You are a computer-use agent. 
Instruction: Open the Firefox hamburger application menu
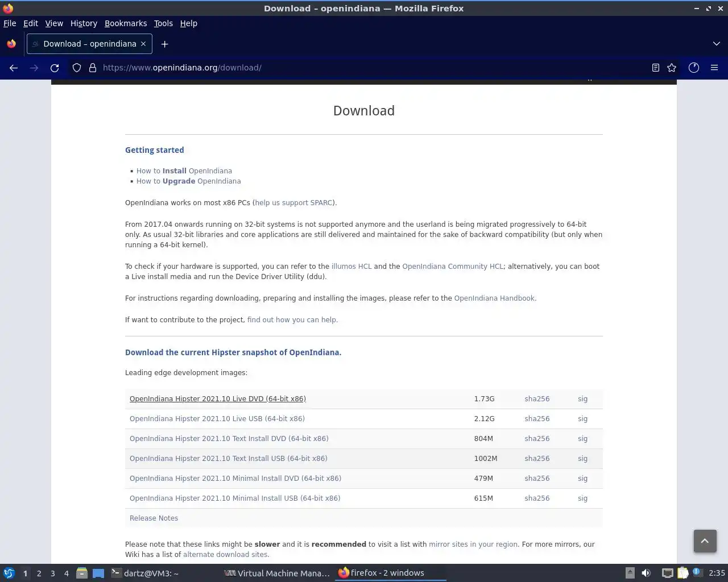click(714, 68)
